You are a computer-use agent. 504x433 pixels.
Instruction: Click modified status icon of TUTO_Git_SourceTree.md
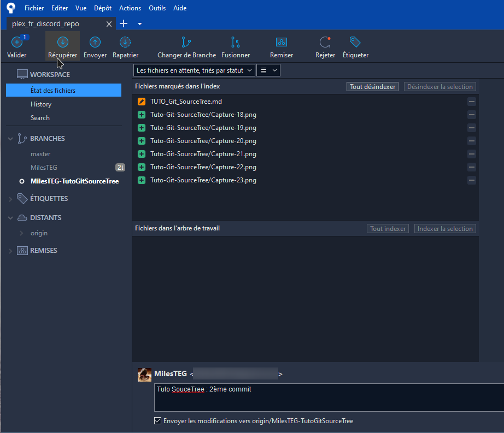(x=142, y=102)
